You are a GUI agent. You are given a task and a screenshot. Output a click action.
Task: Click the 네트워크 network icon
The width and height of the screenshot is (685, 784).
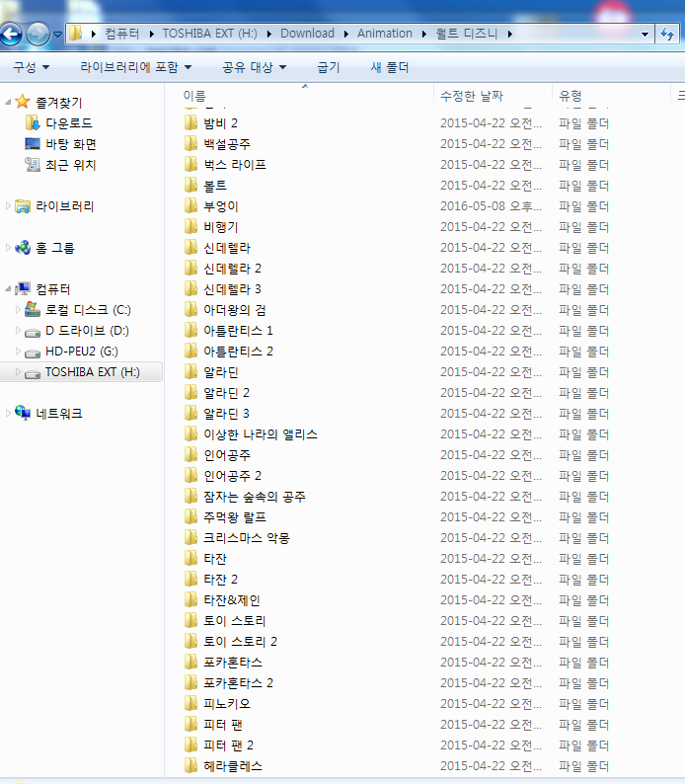23,413
